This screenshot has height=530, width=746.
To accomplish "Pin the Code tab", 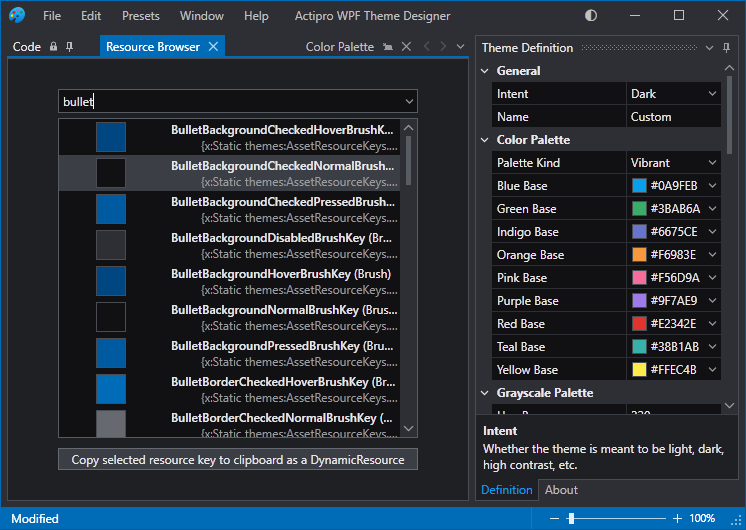I will tap(69, 47).
